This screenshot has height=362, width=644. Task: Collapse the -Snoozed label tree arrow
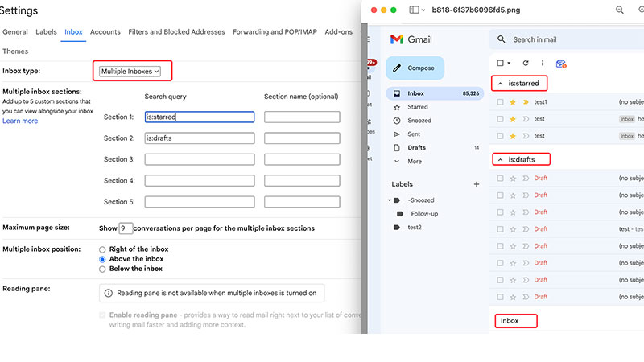(x=390, y=200)
